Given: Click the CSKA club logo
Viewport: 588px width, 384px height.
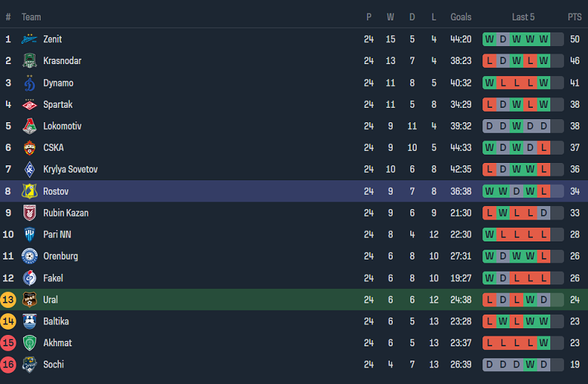Looking at the screenshot, I should 29,148.
